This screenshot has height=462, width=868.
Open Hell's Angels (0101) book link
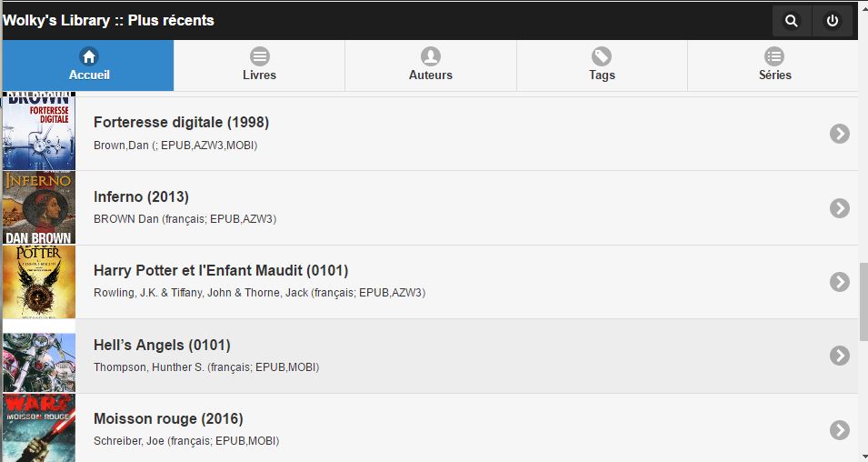coord(162,346)
